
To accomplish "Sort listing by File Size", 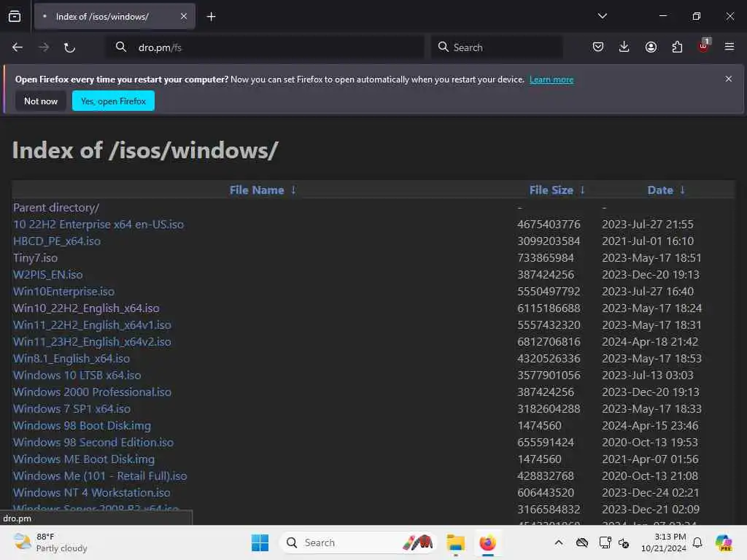I will (x=557, y=190).
